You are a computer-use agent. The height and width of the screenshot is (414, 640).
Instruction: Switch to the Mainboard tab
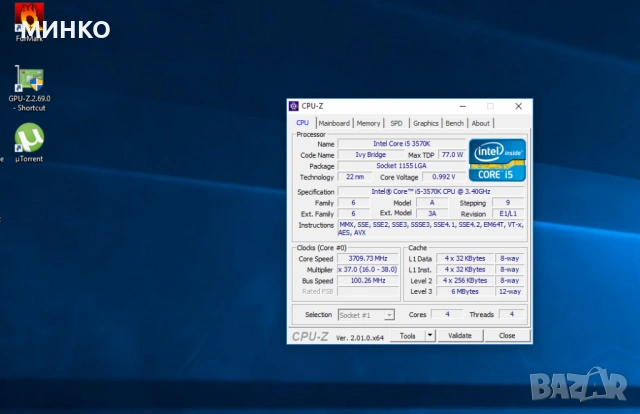pyautogui.click(x=334, y=123)
